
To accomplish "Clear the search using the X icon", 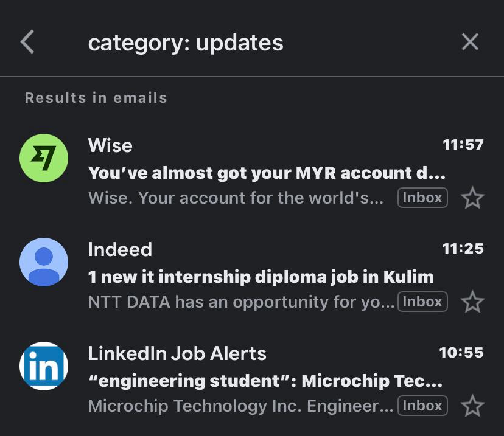I will pyautogui.click(x=470, y=41).
